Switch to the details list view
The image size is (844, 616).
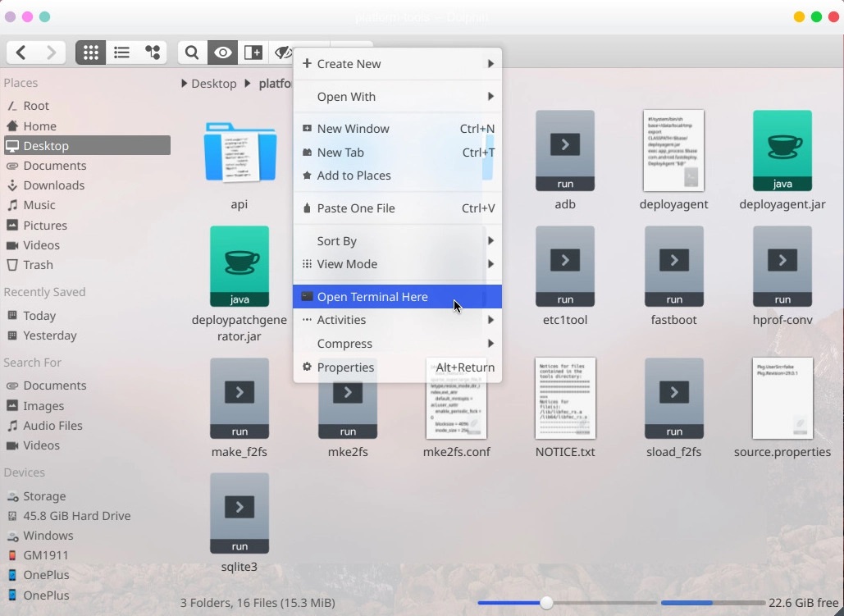(x=121, y=52)
